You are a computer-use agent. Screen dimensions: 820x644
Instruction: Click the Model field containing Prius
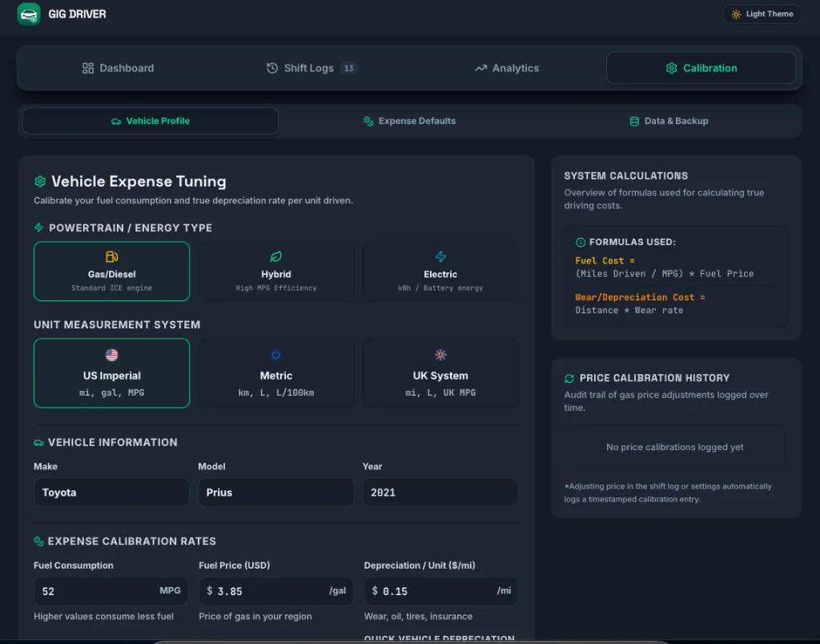(276, 493)
